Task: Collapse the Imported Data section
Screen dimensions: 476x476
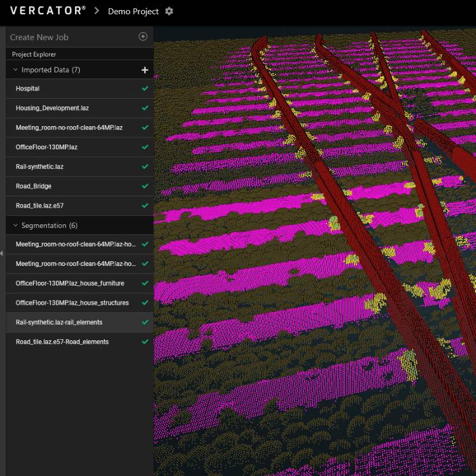Action: click(14, 70)
